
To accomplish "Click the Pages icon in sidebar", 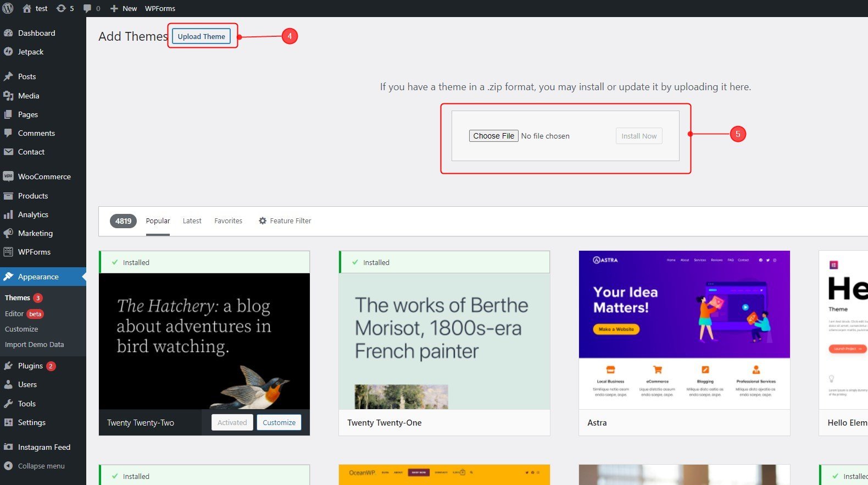I will pos(8,114).
